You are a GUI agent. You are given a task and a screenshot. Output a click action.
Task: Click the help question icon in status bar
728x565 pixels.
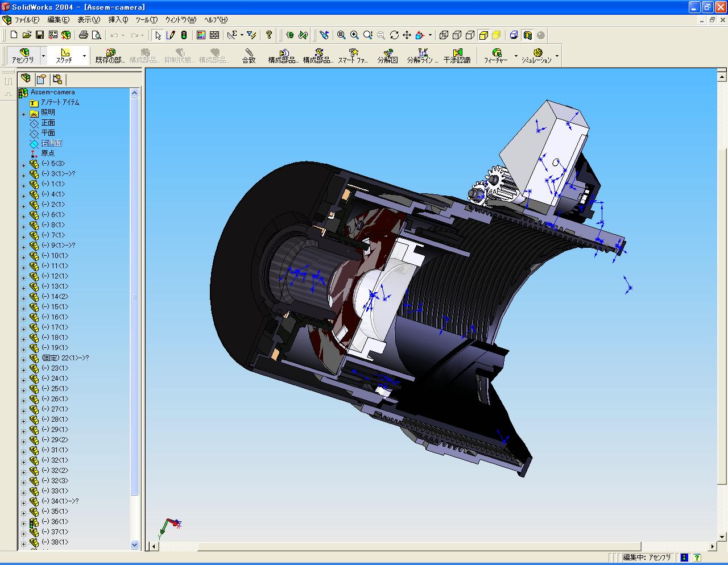click(697, 558)
